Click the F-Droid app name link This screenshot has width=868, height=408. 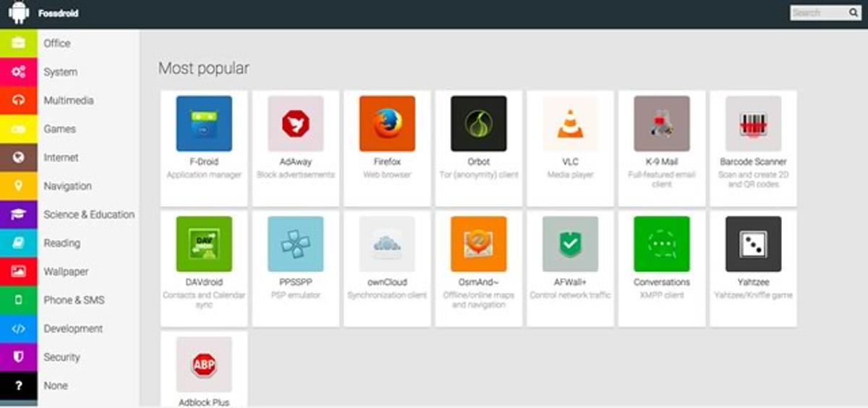click(204, 162)
